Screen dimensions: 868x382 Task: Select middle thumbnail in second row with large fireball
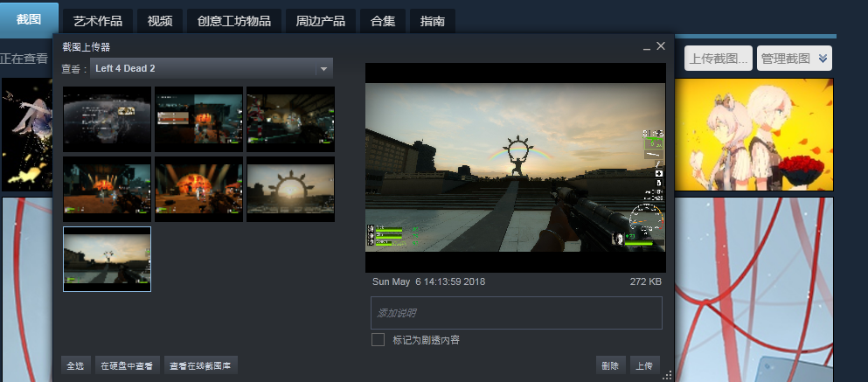click(x=198, y=190)
